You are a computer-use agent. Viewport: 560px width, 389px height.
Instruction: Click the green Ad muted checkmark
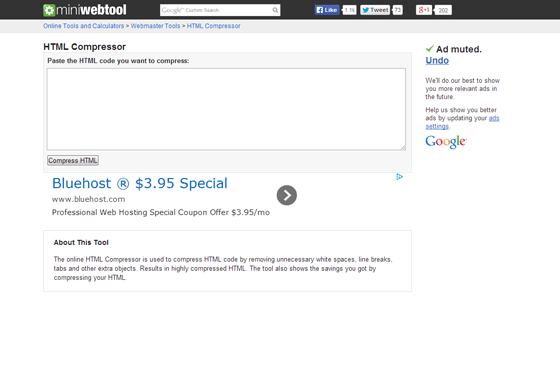tap(430, 49)
